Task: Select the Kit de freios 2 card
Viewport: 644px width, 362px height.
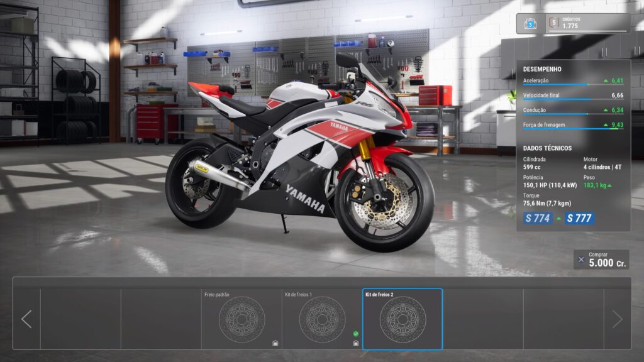Action: [402, 319]
